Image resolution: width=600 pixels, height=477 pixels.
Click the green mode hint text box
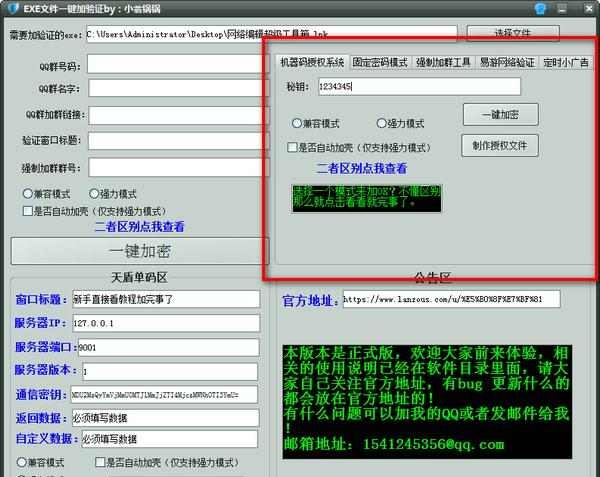(367, 199)
